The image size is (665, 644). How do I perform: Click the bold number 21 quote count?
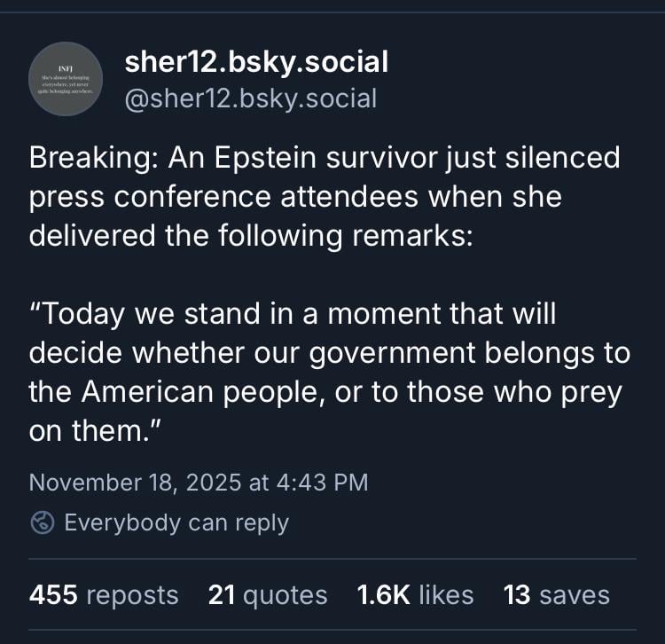point(222,594)
